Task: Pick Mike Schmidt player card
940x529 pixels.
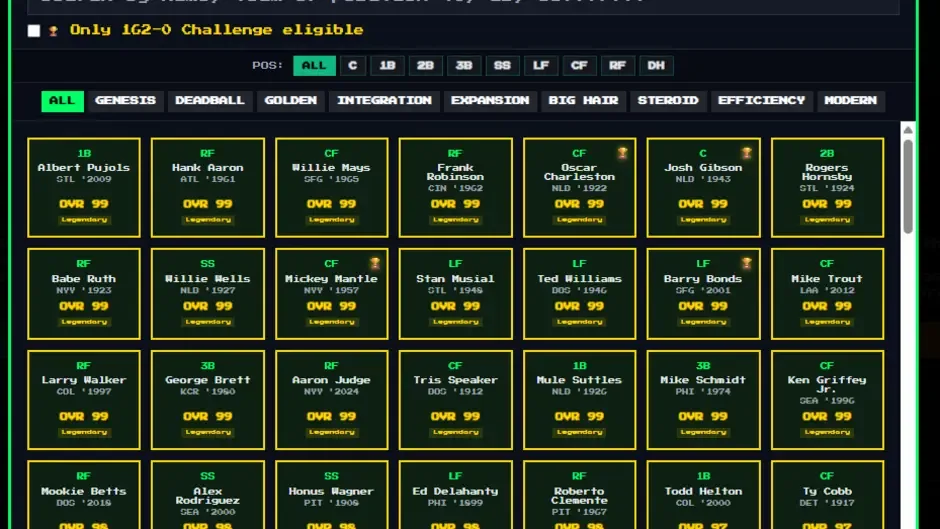Action: point(703,400)
